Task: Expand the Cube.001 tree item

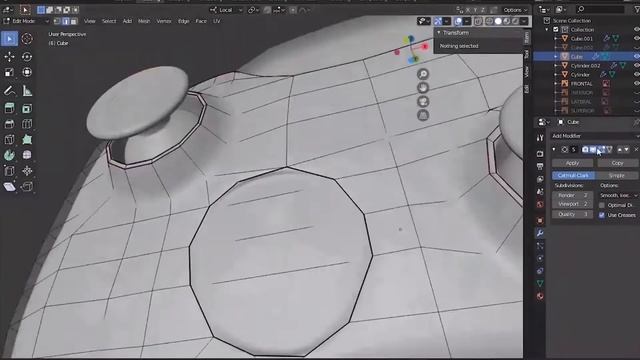Action: (x=556, y=38)
